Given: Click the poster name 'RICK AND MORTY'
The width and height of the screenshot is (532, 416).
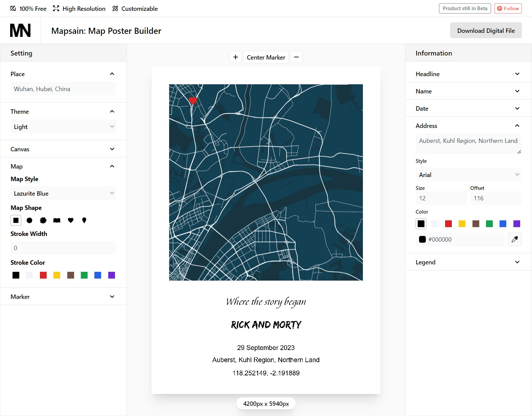Looking at the screenshot, I should click(266, 325).
